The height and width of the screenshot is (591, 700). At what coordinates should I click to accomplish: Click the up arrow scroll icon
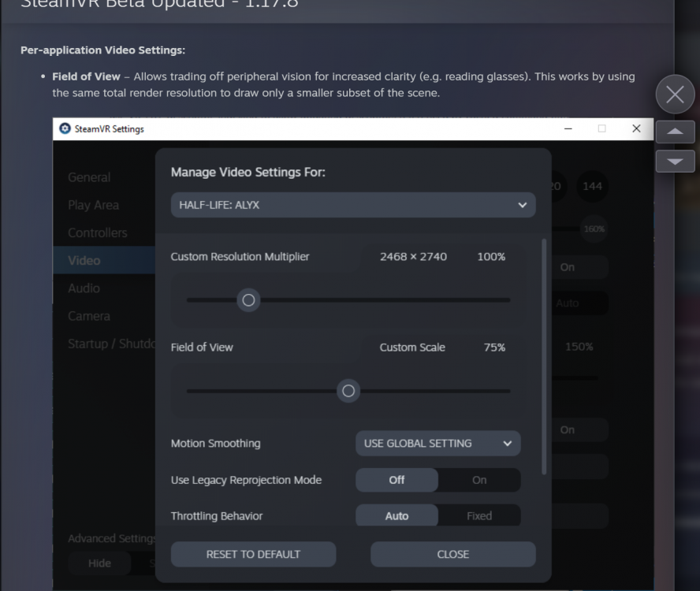(675, 132)
